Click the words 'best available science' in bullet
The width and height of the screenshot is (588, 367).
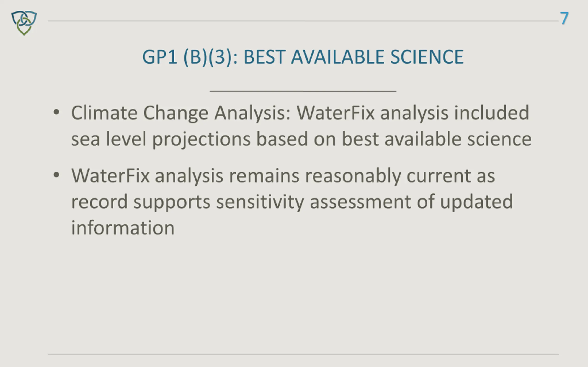437,139
